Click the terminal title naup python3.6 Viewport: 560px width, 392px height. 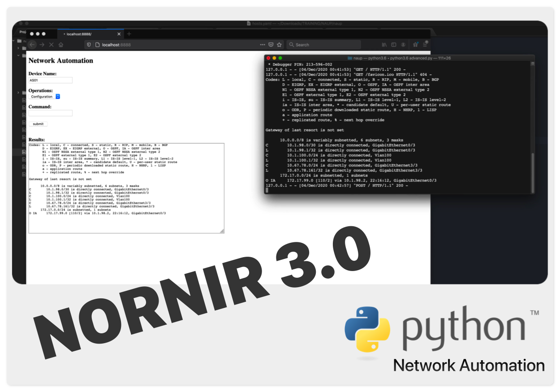click(x=399, y=58)
